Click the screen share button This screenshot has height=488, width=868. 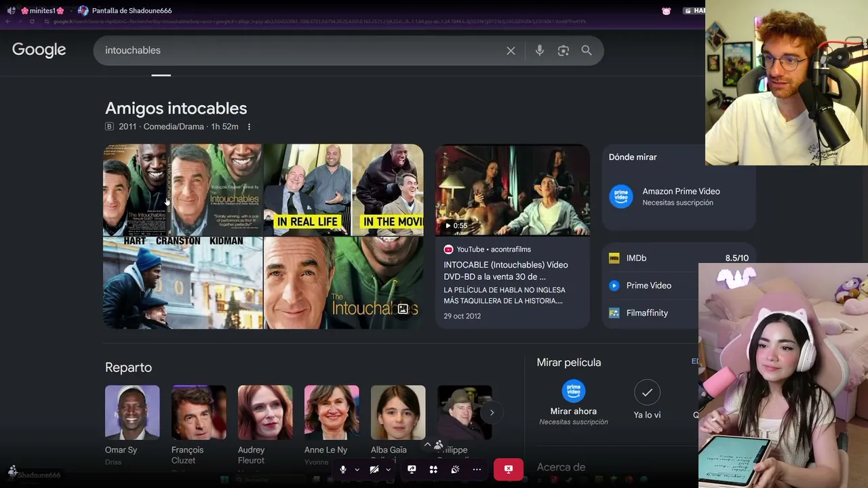coord(412,469)
